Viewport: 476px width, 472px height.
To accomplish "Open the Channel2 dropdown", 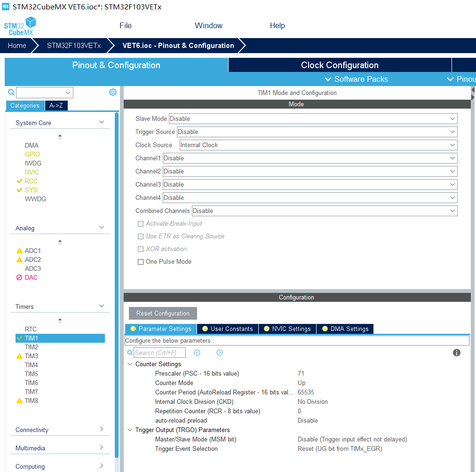I will [x=310, y=172].
